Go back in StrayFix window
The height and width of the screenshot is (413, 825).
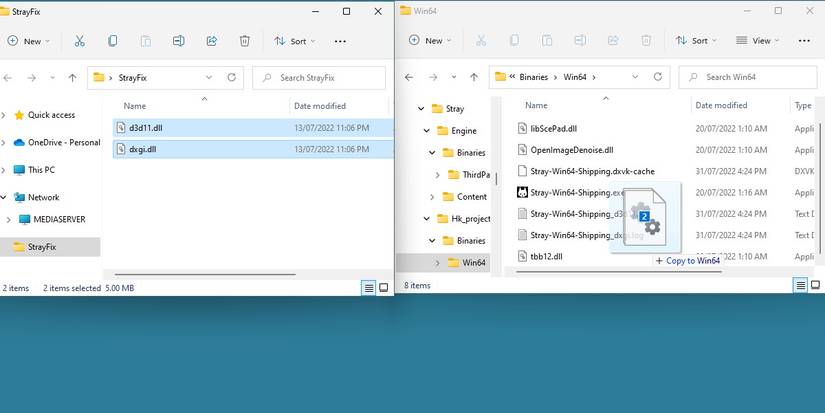8,78
